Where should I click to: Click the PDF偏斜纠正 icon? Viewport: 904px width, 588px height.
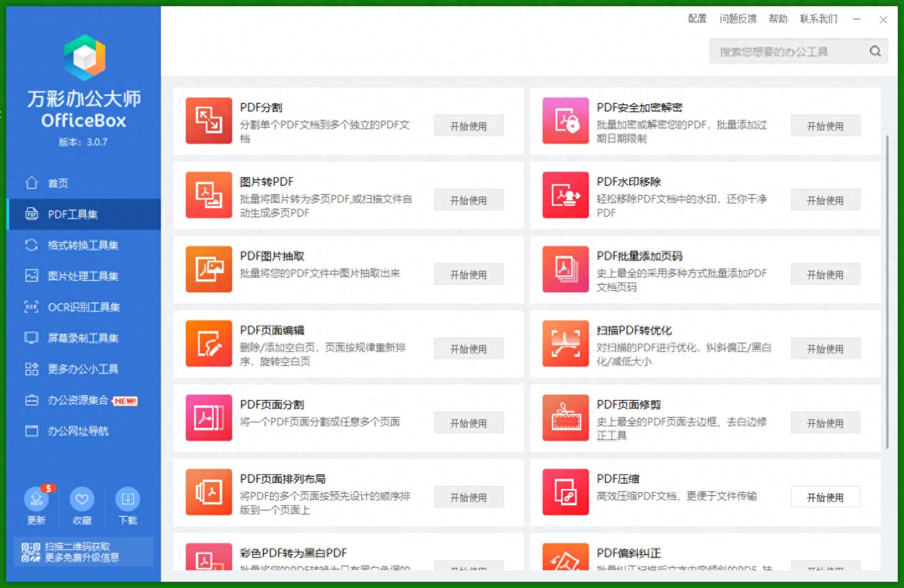(565, 556)
